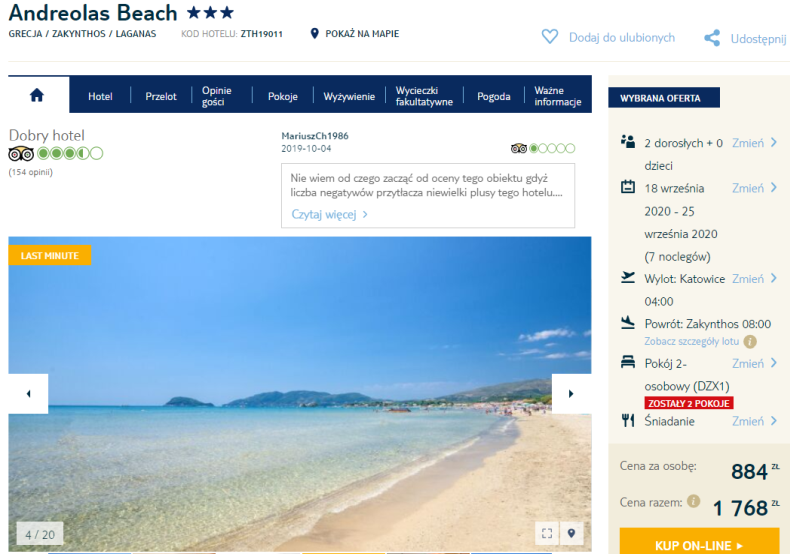Change Śniadanie meal plan via Zmień
Viewport: 790px width, 554px height.
pyautogui.click(x=754, y=422)
